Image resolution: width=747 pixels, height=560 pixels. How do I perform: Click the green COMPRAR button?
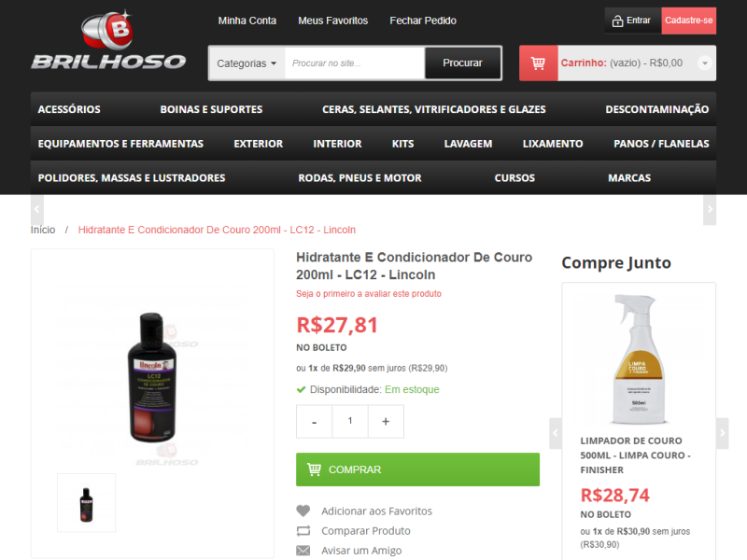[x=417, y=469]
